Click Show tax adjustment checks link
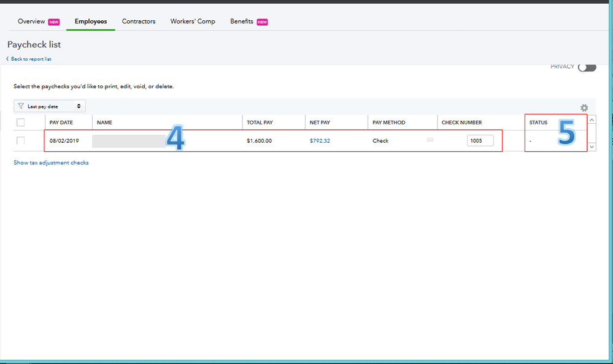 [51, 162]
